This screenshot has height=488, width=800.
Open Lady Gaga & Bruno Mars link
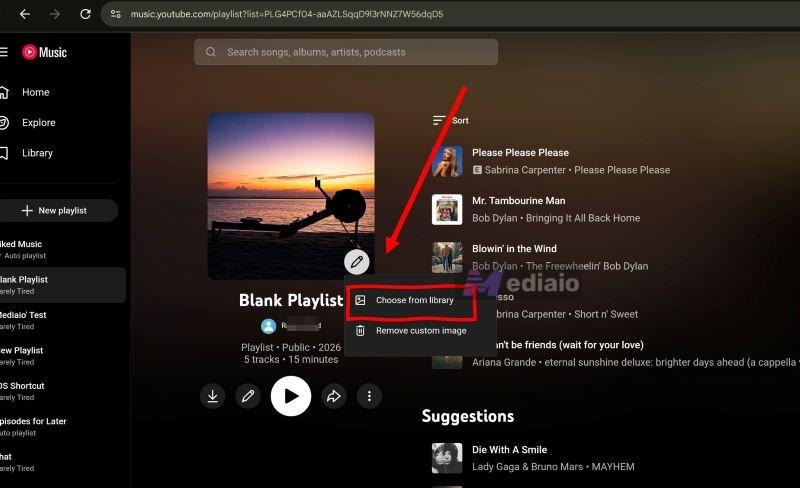pos(528,467)
